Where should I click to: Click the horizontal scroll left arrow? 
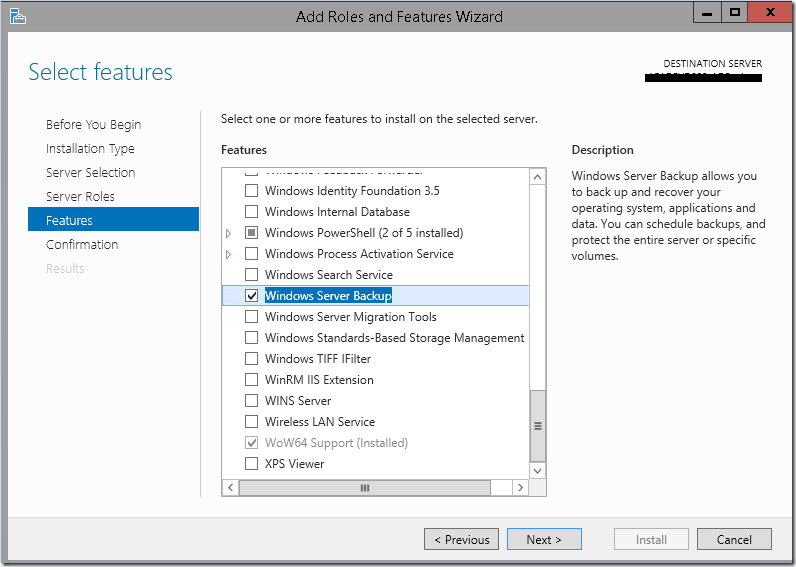pyautogui.click(x=230, y=488)
